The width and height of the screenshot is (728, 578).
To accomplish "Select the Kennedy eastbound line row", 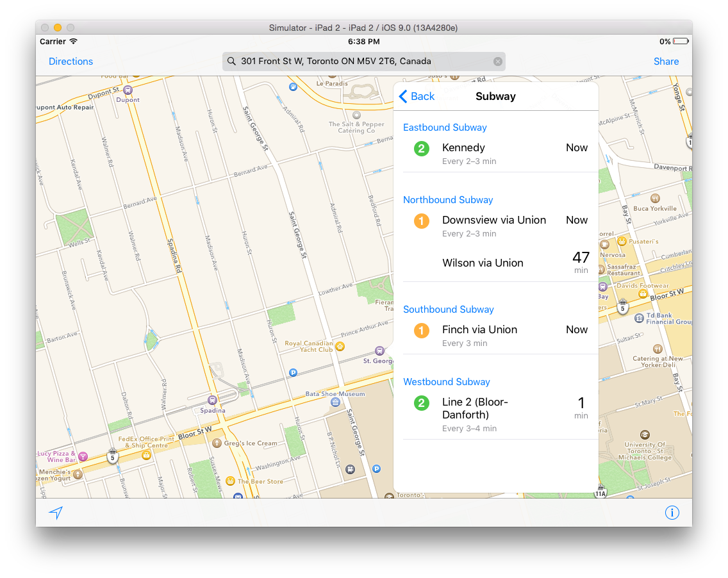I will click(496, 154).
